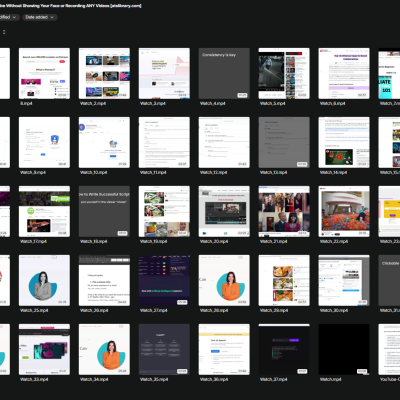The image size is (400, 400).
Task: Click the partially visible Watch_31.mp4 file
Action: tap(389, 280)
